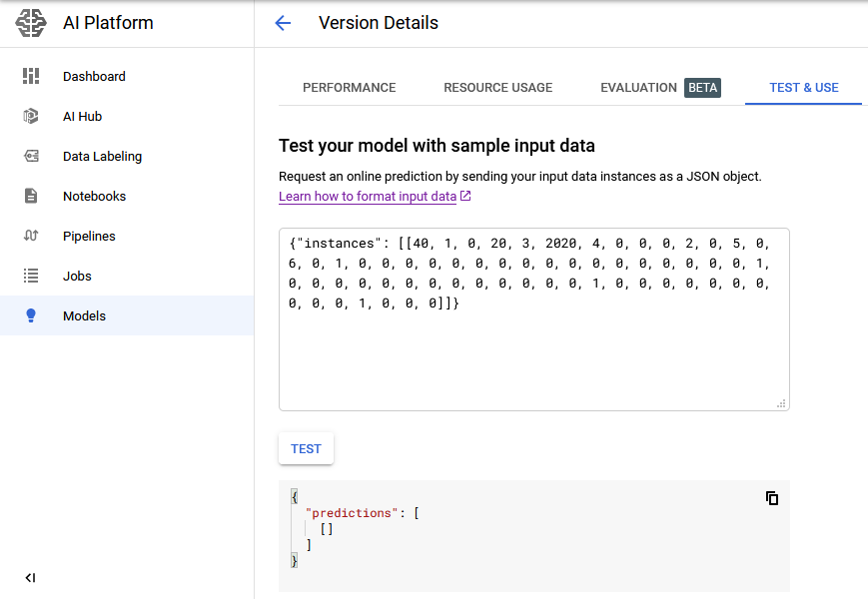Open Dashboard menu item
The width and height of the screenshot is (868, 599).
tap(127, 76)
